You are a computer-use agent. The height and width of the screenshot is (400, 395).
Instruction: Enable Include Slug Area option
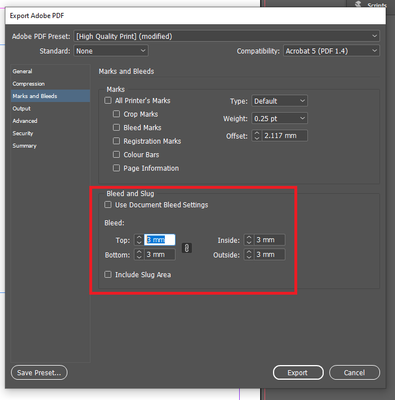coord(108,274)
